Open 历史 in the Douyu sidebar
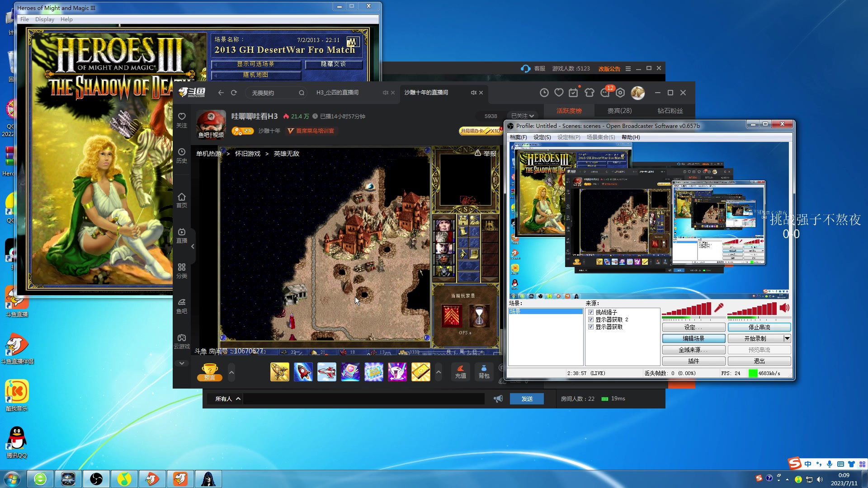The image size is (868, 488). tap(182, 155)
